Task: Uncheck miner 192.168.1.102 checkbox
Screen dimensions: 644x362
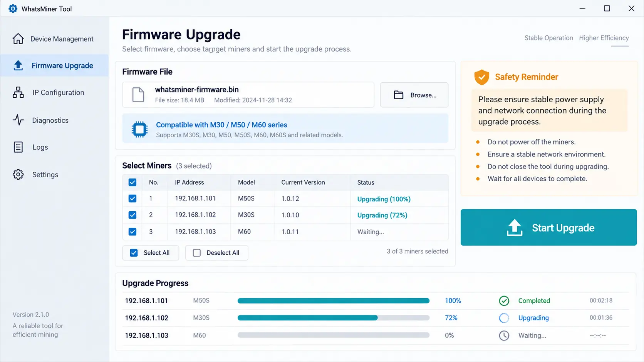Action: tap(132, 215)
